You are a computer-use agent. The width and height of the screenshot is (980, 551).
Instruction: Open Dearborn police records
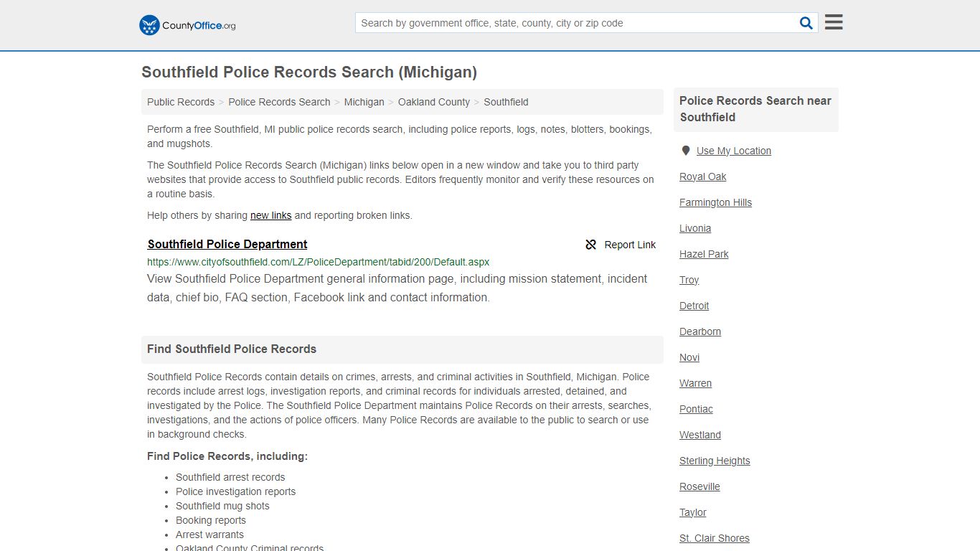[700, 331]
